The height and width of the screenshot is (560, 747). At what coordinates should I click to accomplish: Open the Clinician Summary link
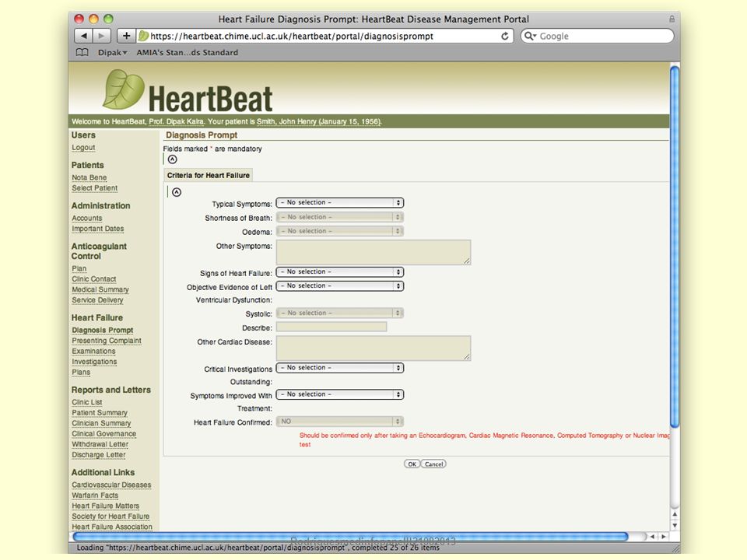(x=101, y=423)
